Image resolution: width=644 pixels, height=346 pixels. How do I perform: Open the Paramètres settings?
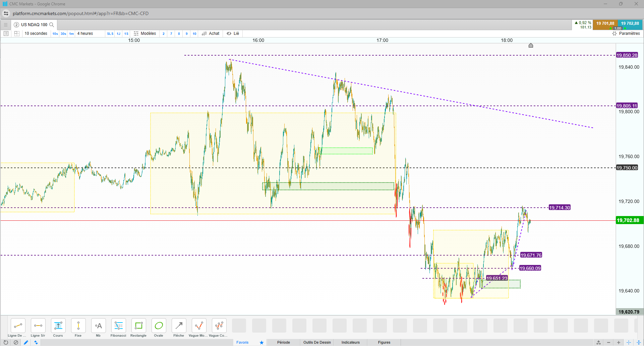[x=626, y=33]
